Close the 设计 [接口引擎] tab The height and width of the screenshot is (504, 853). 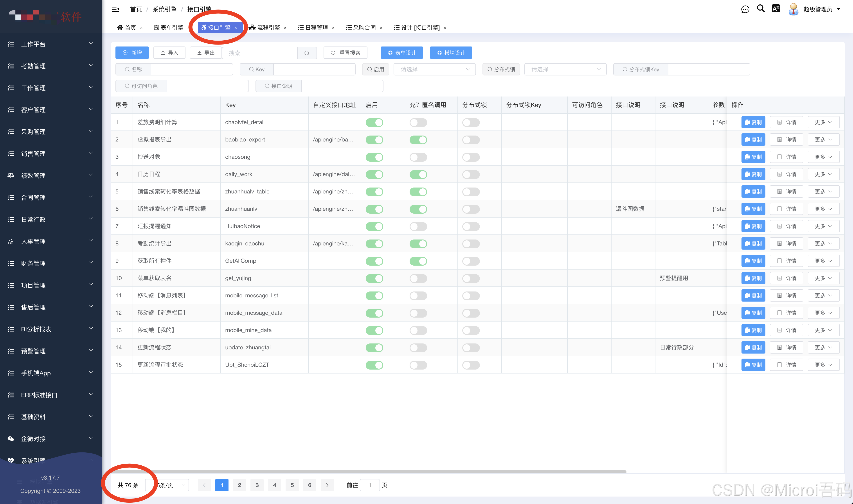445,28
